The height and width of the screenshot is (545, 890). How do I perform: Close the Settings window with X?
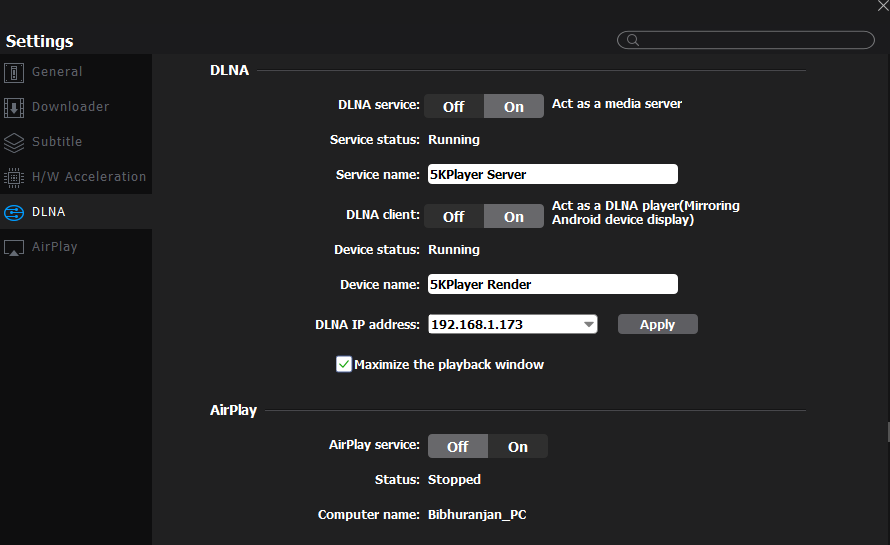[x=883, y=6]
